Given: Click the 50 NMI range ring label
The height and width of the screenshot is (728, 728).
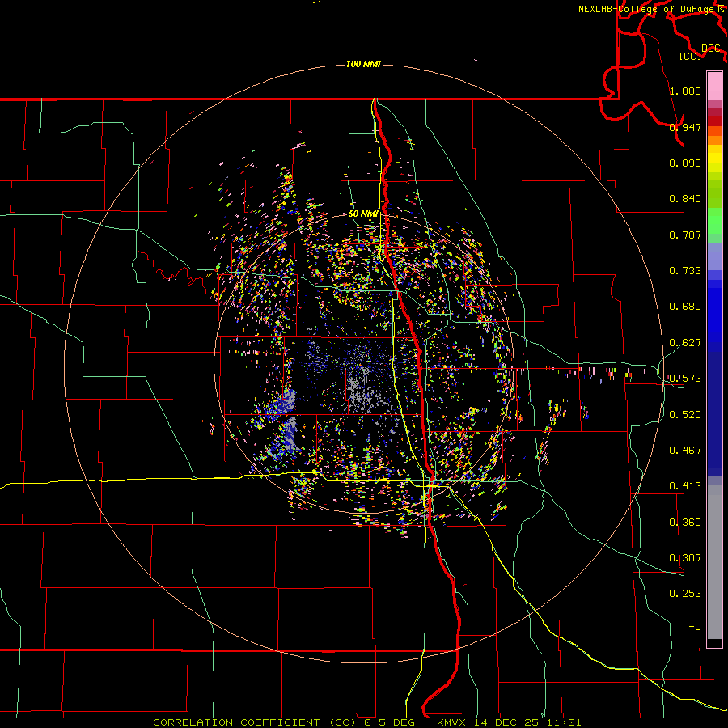Looking at the screenshot, I should pos(363,214).
